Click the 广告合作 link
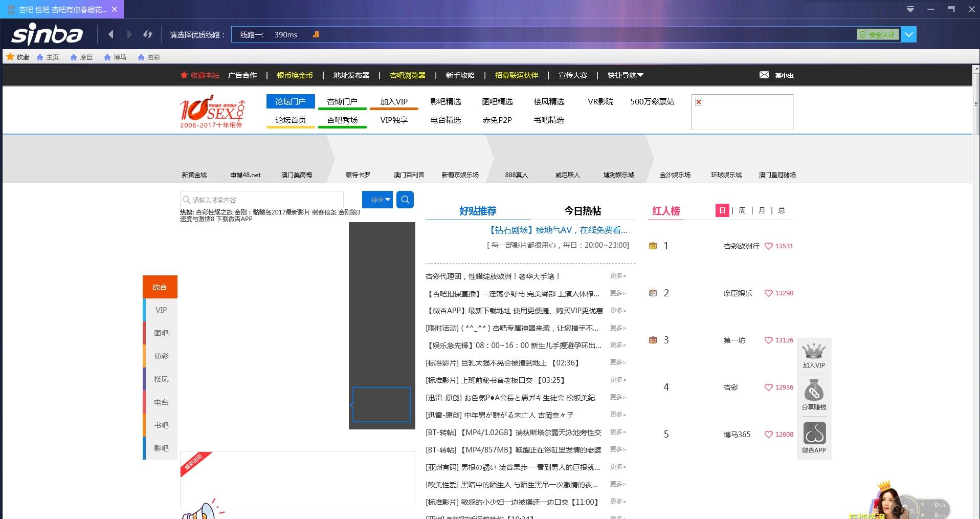 point(242,75)
